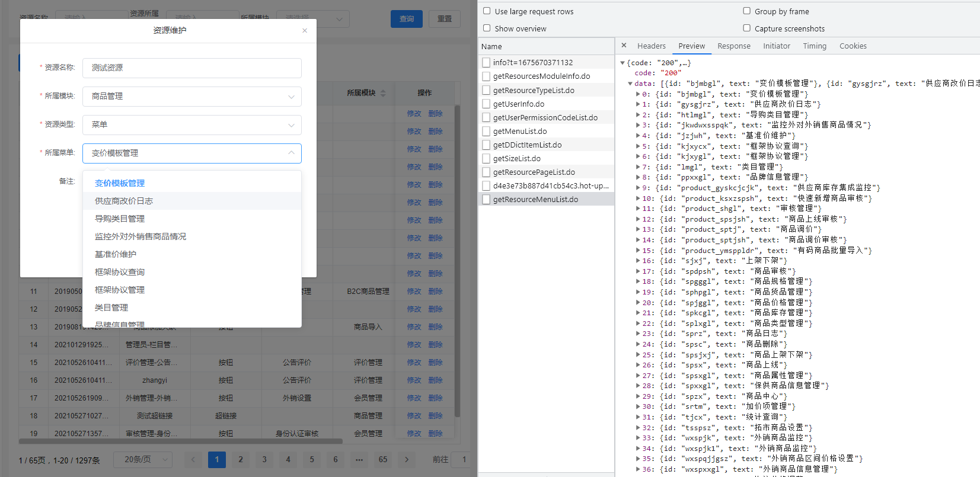The width and height of the screenshot is (980, 477).
Task: Click the 重置 reset button
Action: 445,19
